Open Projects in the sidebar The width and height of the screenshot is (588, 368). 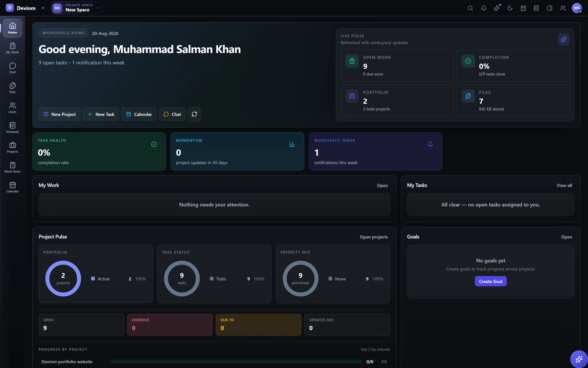coord(12,148)
